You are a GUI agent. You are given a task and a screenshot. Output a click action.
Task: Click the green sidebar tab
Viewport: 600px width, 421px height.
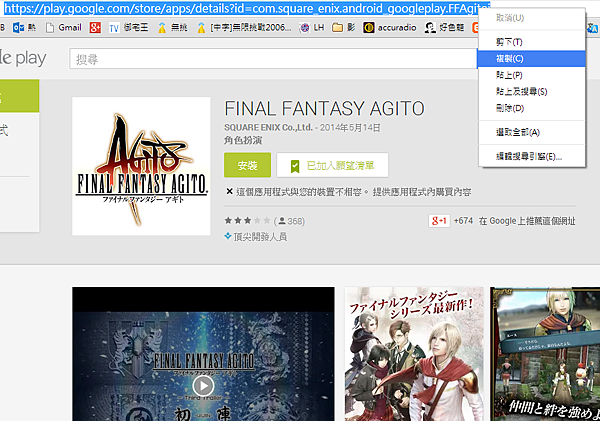click(x=20, y=96)
